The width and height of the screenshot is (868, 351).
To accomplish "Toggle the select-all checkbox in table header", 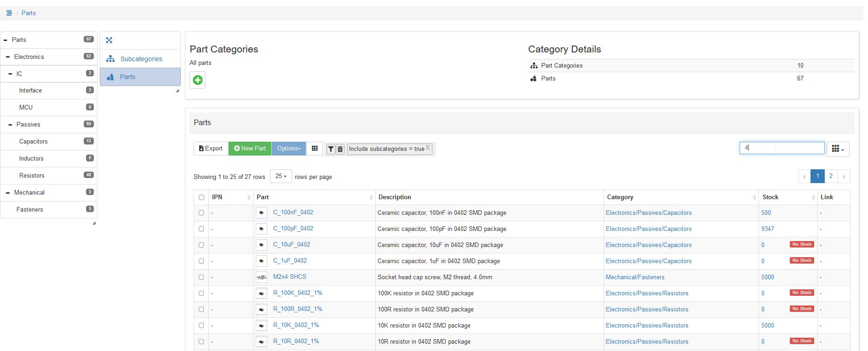I will point(201,197).
